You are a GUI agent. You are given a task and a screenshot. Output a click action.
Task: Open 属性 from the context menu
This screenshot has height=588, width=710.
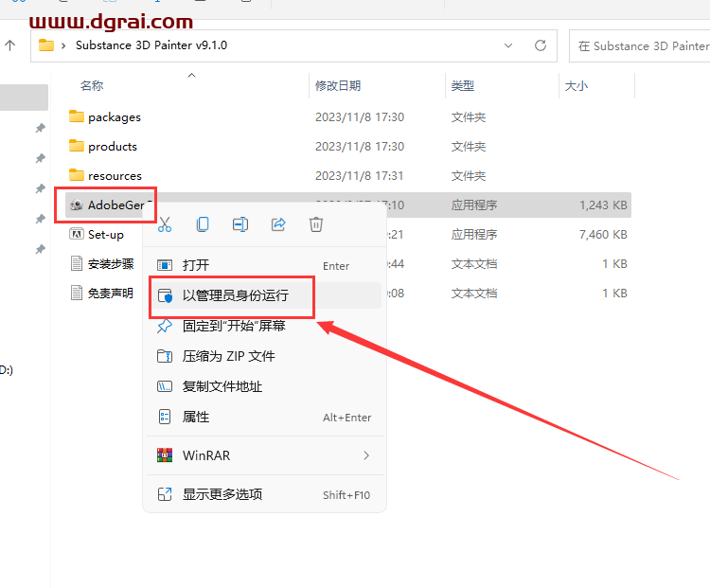pos(264,417)
